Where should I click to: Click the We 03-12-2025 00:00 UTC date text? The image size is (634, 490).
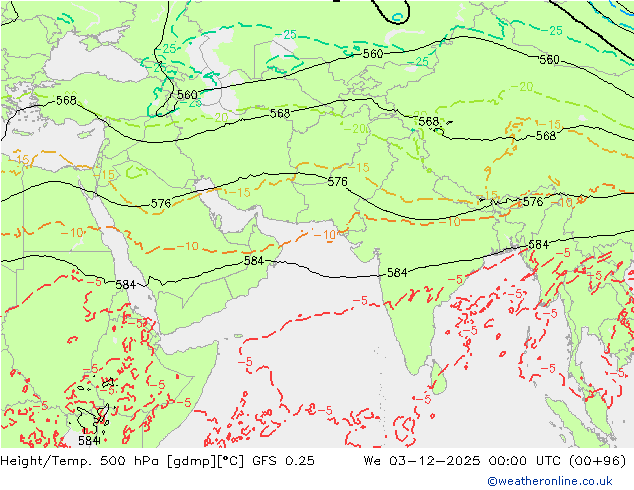[464, 461]
